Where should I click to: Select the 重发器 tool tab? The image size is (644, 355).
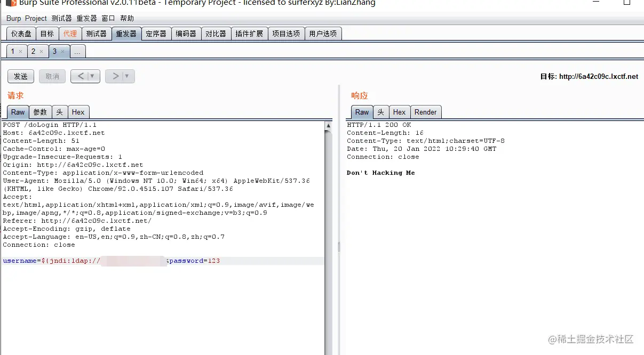coord(126,34)
